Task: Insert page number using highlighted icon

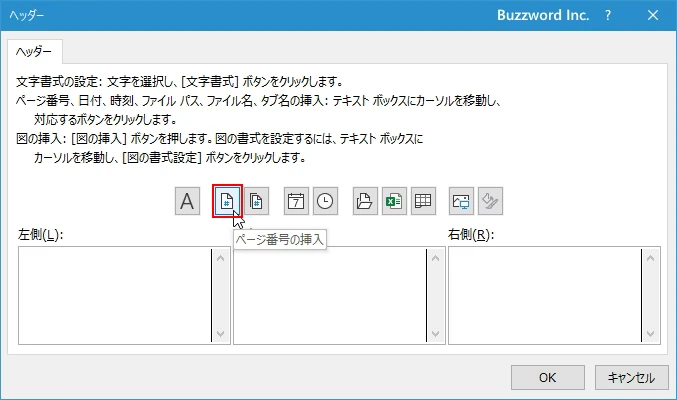Action: point(227,201)
